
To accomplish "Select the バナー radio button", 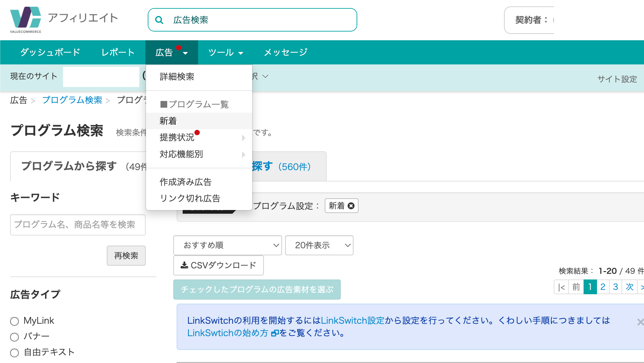I will (x=14, y=337).
